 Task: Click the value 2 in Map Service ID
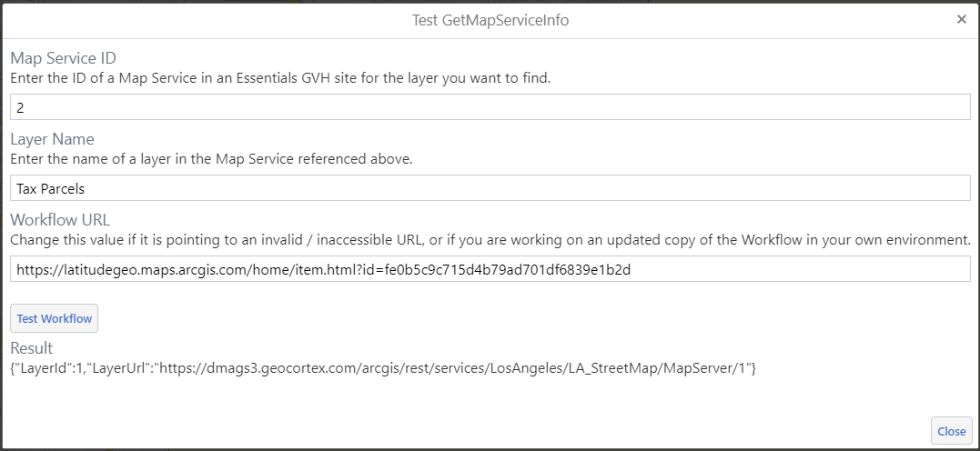coord(20,108)
